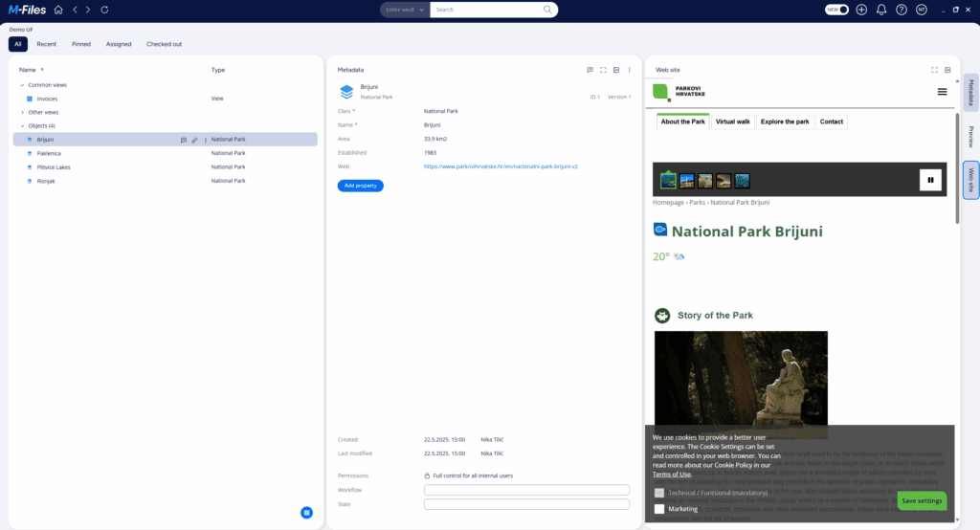Expand the Other views group
The height and width of the screenshot is (530, 980).
pyautogui.click(x=22, y=112)
